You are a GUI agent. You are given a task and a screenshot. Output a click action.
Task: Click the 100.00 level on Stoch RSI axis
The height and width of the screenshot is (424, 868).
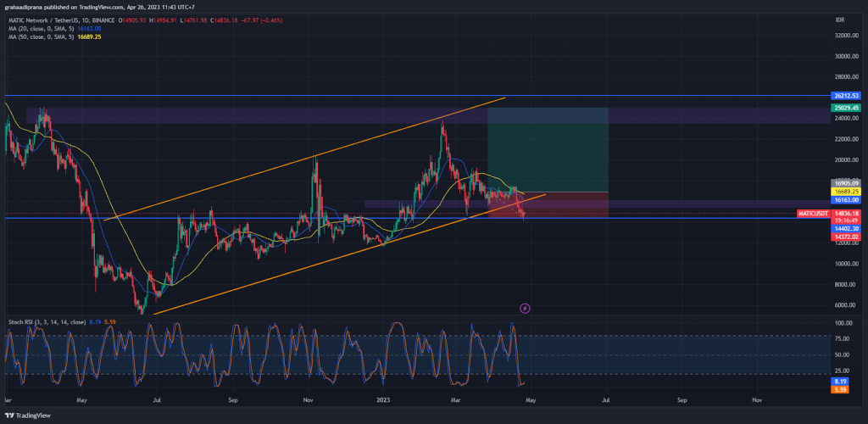coord(843,323)
